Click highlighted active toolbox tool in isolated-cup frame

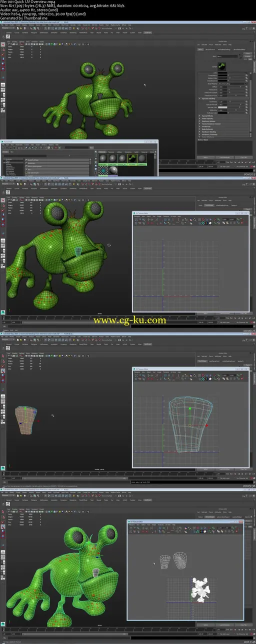tap(3, 370)
